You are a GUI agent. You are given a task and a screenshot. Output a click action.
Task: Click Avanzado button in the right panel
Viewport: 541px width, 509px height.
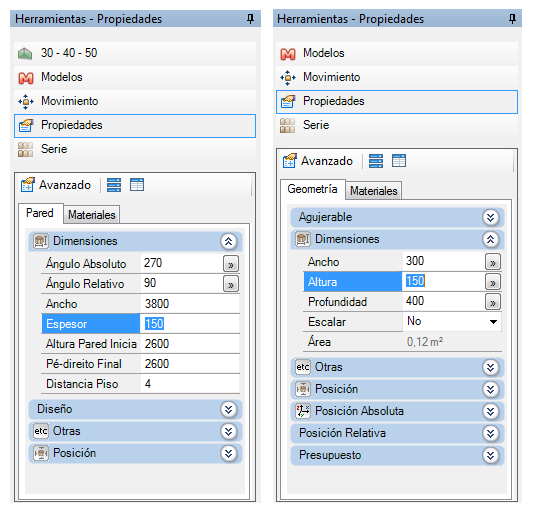pos(318,161)
